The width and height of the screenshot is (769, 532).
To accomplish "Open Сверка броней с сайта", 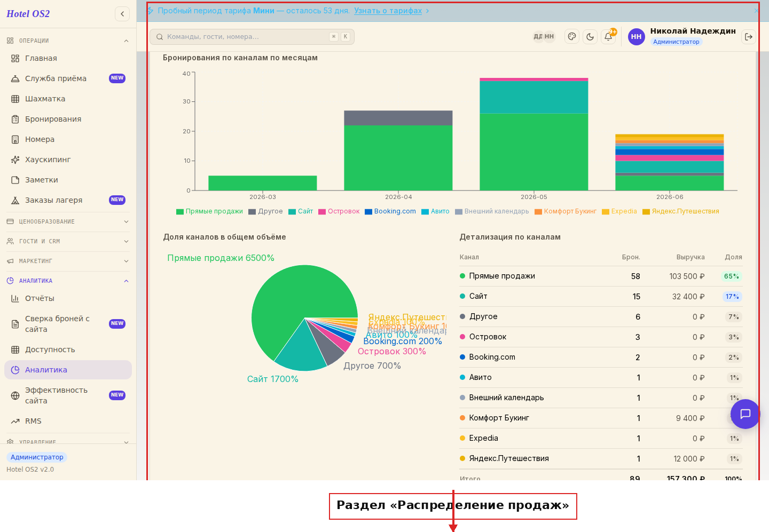I will pos(68,324).
